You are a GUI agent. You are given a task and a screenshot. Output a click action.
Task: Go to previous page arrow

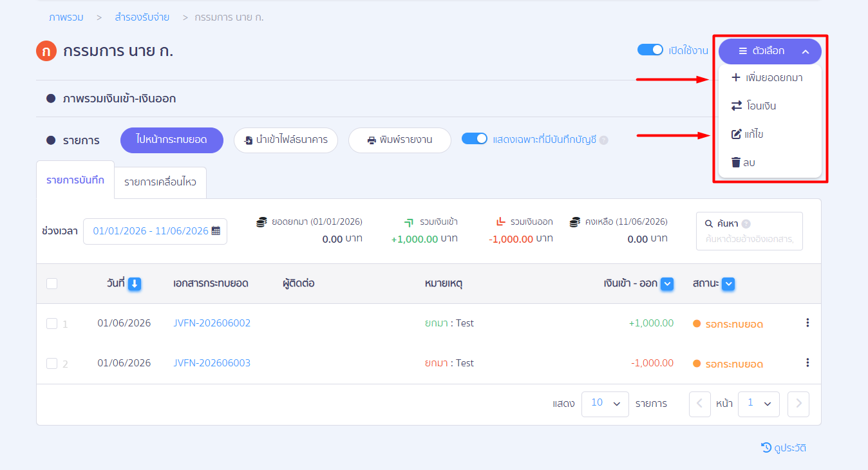click(x=700, y=404)
